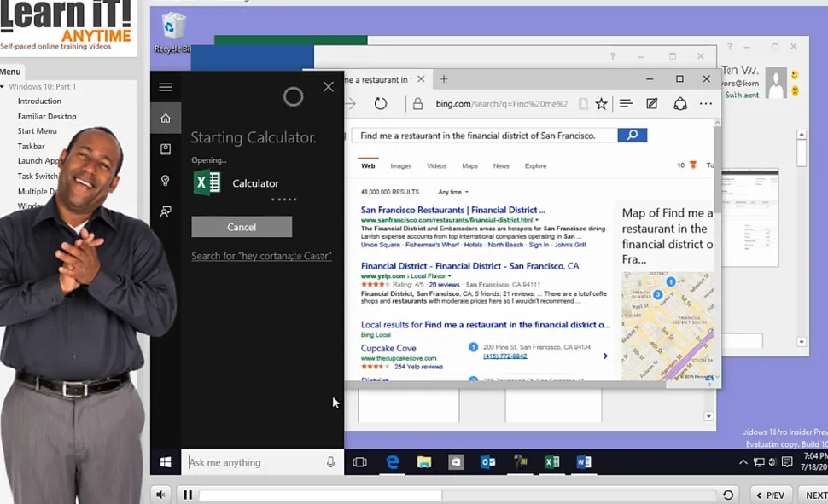Open Edge Share icon

click(x=680, y=104)
